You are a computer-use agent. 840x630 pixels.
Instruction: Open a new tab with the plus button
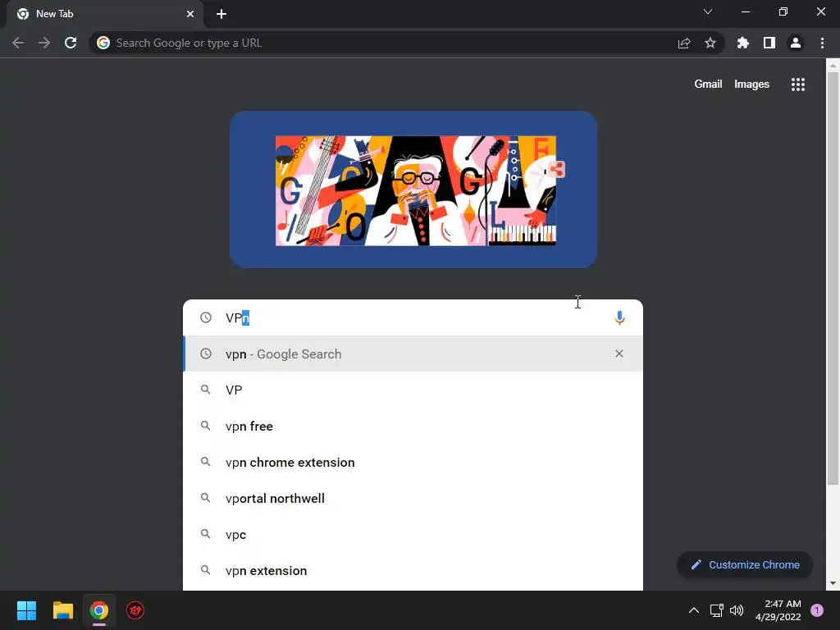(x=221, y=14)
